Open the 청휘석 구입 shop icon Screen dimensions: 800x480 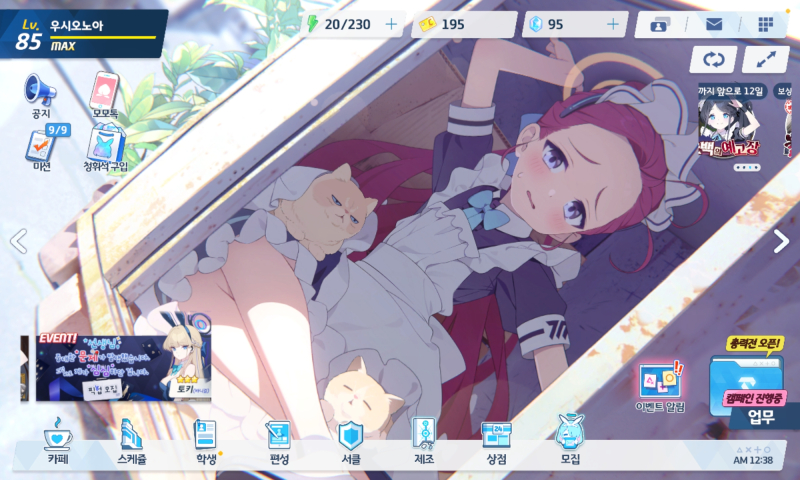coord(106,148)
